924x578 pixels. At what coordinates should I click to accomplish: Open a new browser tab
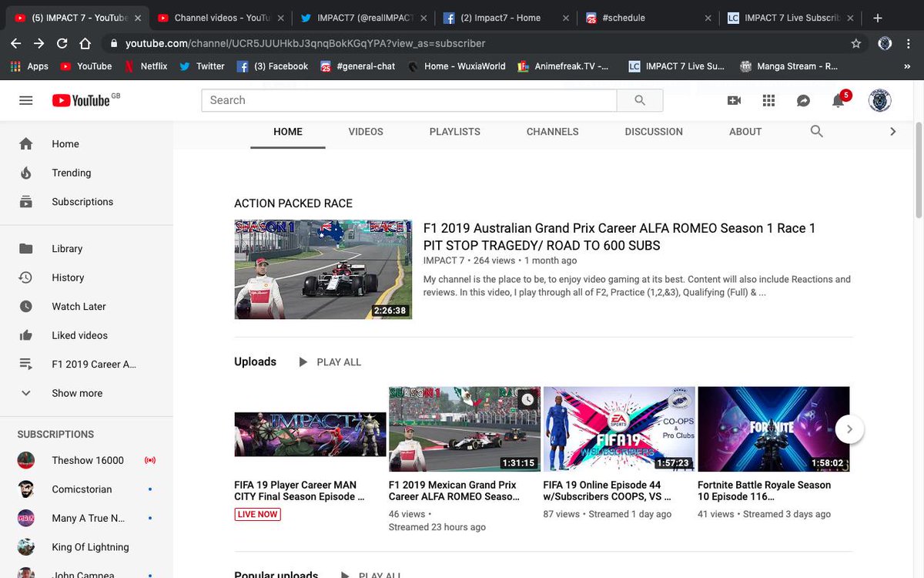[878, 18]
